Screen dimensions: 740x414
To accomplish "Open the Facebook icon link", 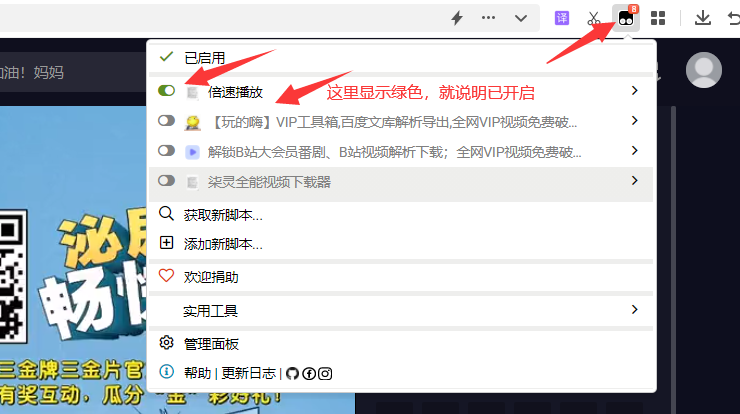I will (x=309, y=374).
